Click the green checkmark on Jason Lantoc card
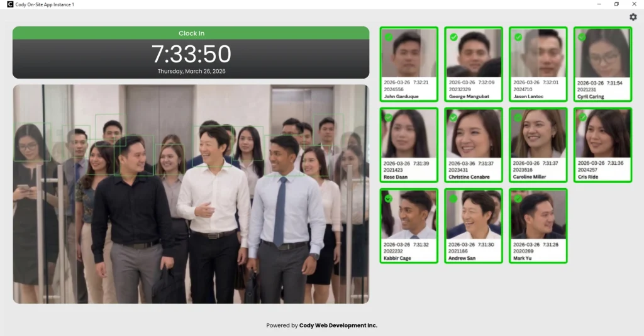Image resolution: width=644 pixels, height=336 pixels. (518, 37)
